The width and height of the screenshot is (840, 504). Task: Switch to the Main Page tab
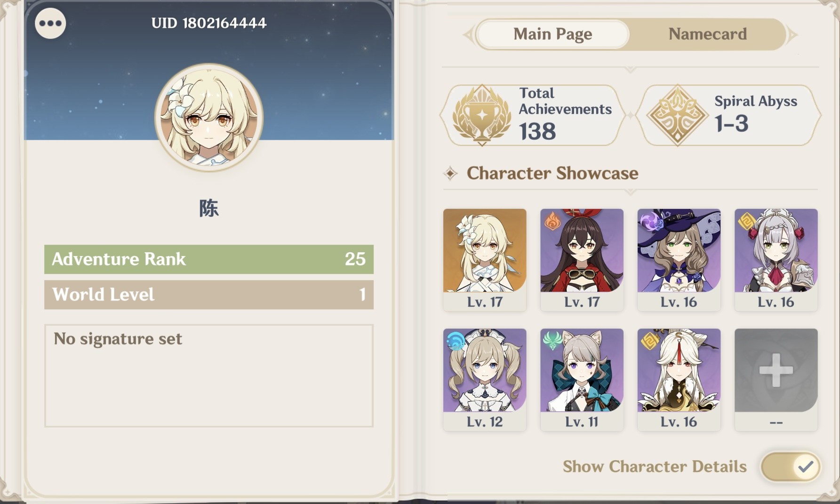point(552,34)
